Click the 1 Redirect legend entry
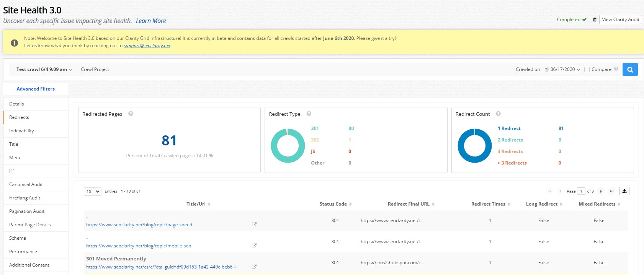 click(x=509, y=128)
